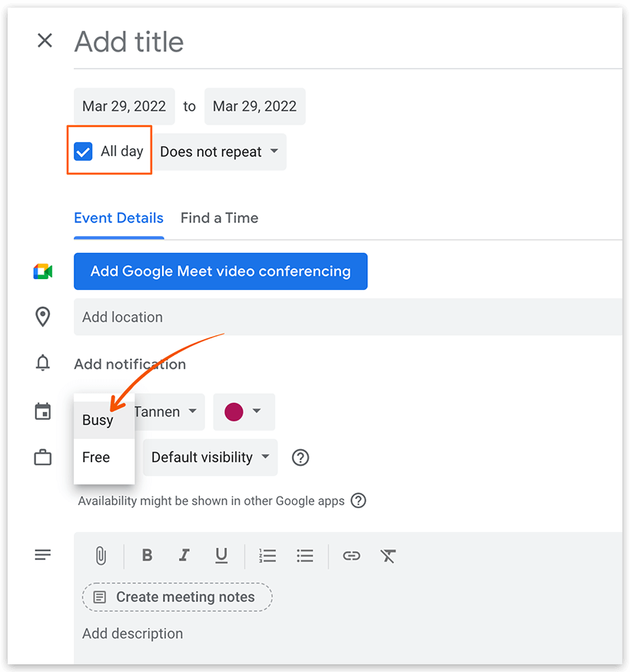The image size is (630, 672).
Task: Click the briefcase icon near visibility settings
Action: click(x=43, y=457)
